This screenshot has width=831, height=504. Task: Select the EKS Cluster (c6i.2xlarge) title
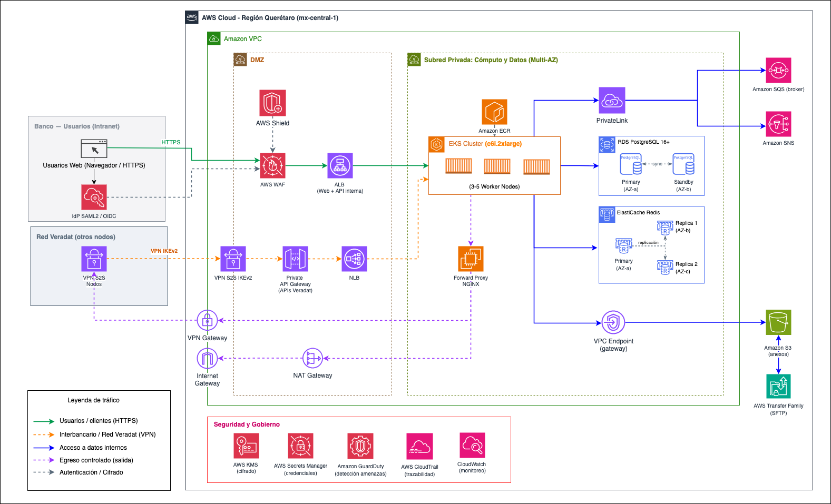(485, 144)
